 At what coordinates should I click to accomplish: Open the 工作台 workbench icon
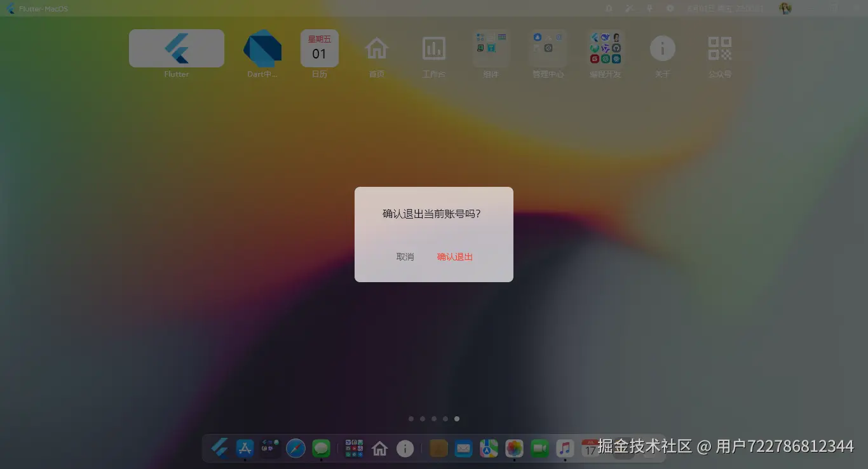pos(433,48)
